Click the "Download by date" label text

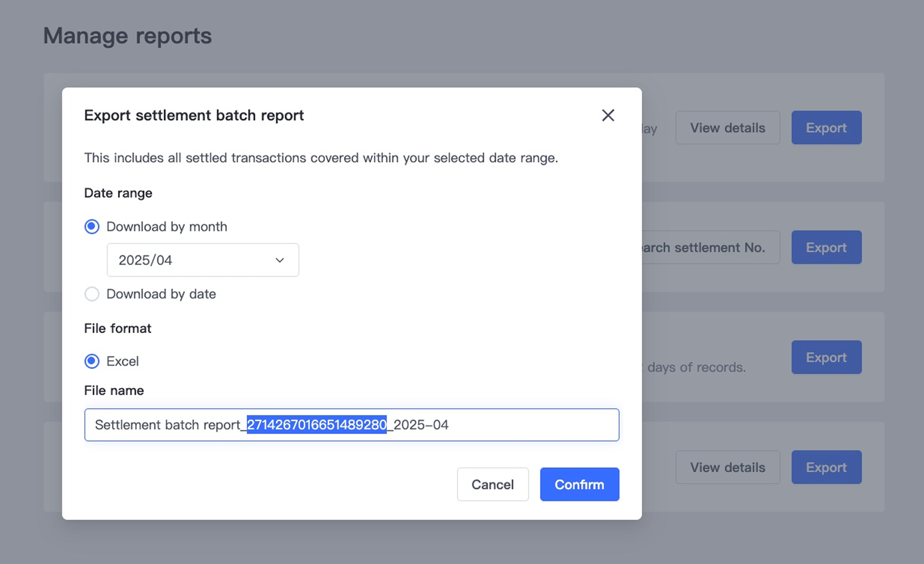coord(161,294)
